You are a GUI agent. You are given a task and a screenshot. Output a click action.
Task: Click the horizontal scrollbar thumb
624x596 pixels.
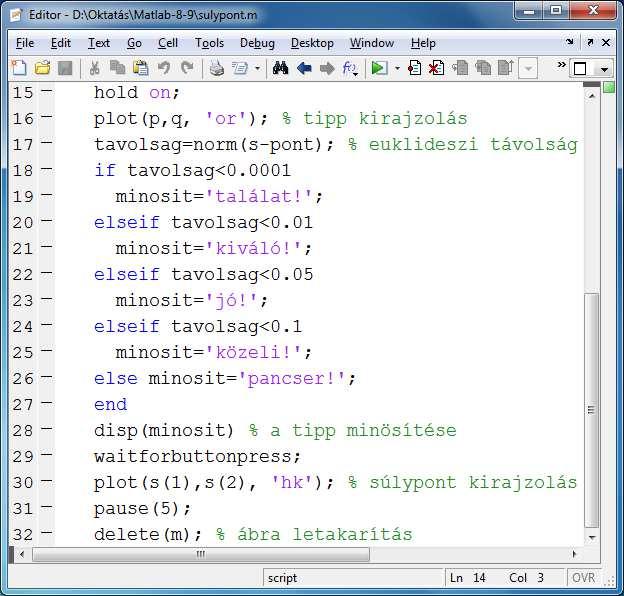[201, 554]
